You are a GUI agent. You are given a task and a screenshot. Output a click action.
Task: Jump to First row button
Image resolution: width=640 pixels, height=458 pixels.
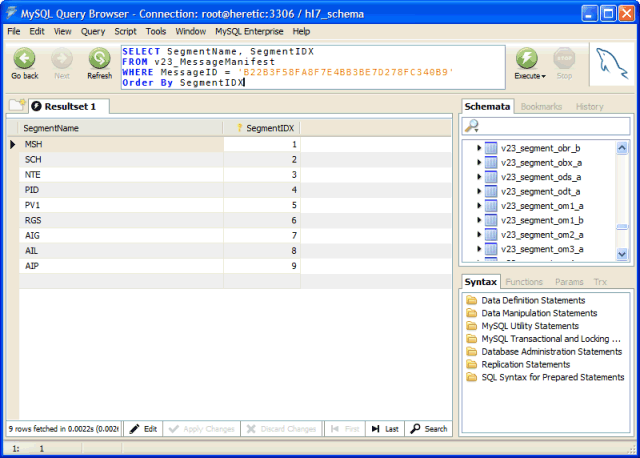coord(345,429)
